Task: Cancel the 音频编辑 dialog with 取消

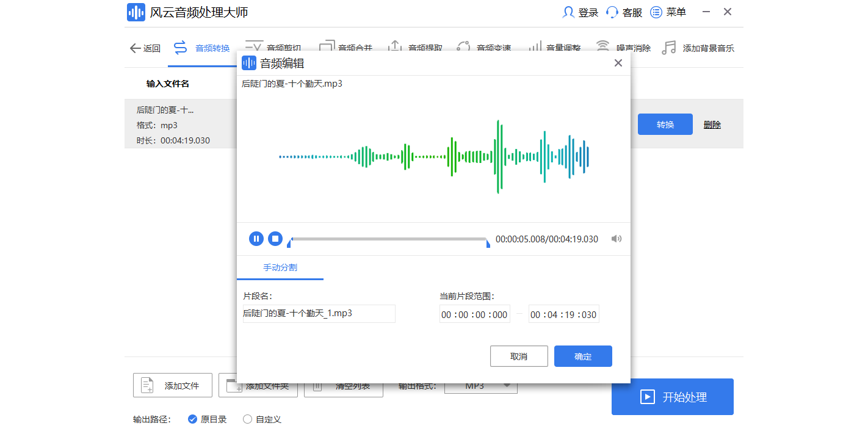Action: point(519,356)
